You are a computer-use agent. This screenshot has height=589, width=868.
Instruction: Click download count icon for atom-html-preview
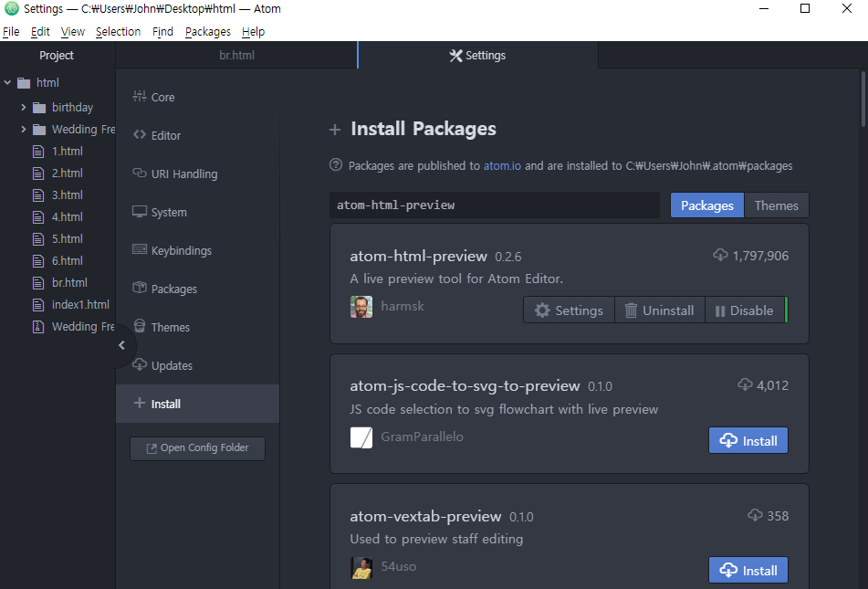pos(720,255)
